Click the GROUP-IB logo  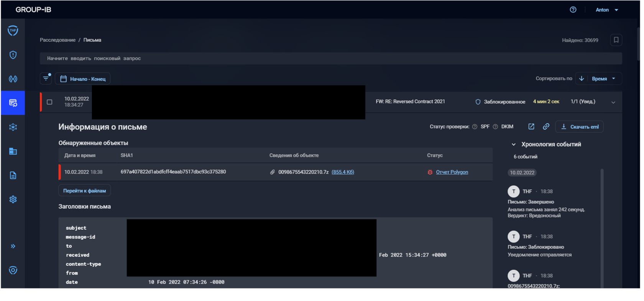point(33,10)
